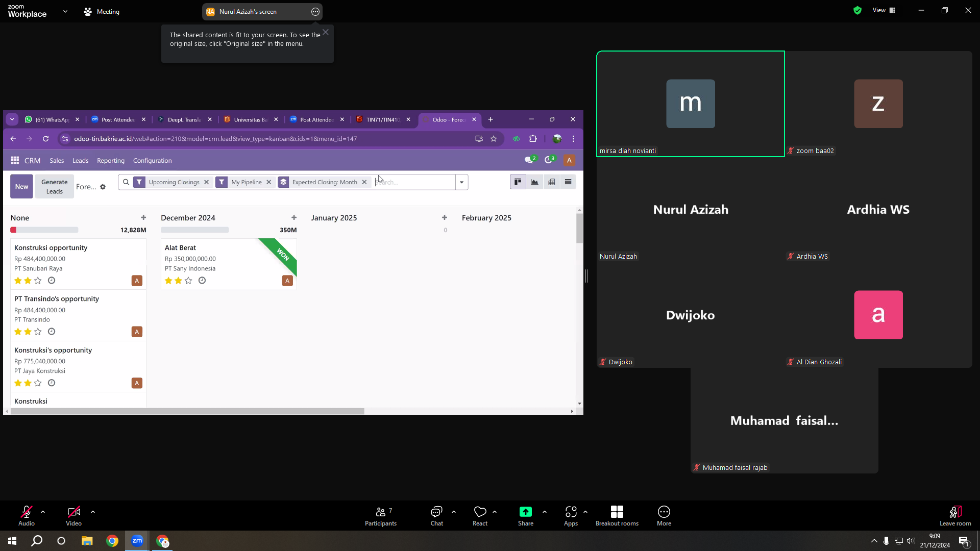Dismiss the shared content fit notification
The height and width of the screenshot is (551, 980).
pyautogui.click(x=326, y=32)
